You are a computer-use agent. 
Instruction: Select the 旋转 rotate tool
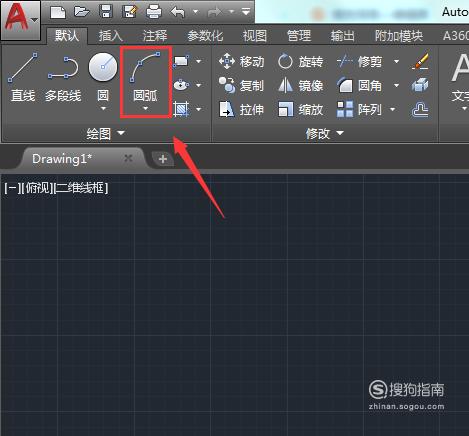pyautogui.click(x=301, y=62)
